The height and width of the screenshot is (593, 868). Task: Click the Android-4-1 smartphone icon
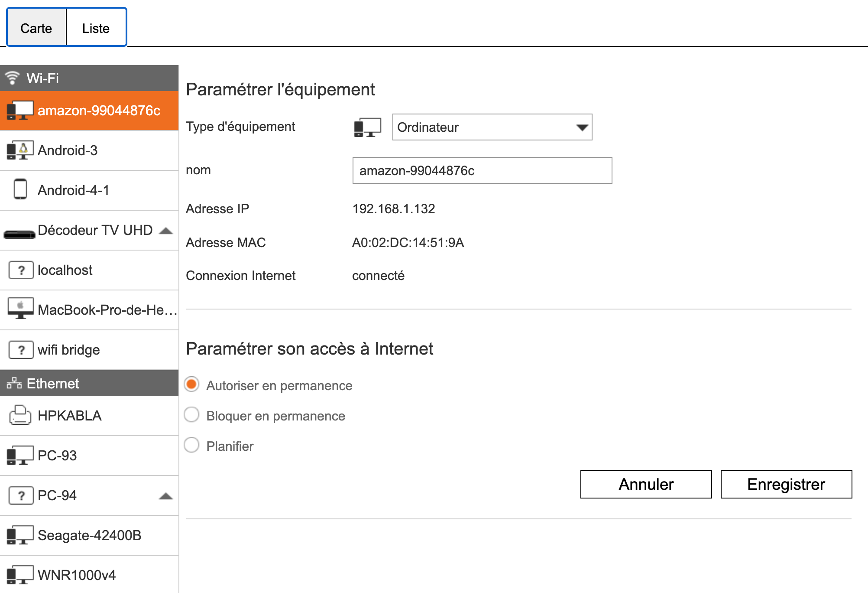coord(20,189)
